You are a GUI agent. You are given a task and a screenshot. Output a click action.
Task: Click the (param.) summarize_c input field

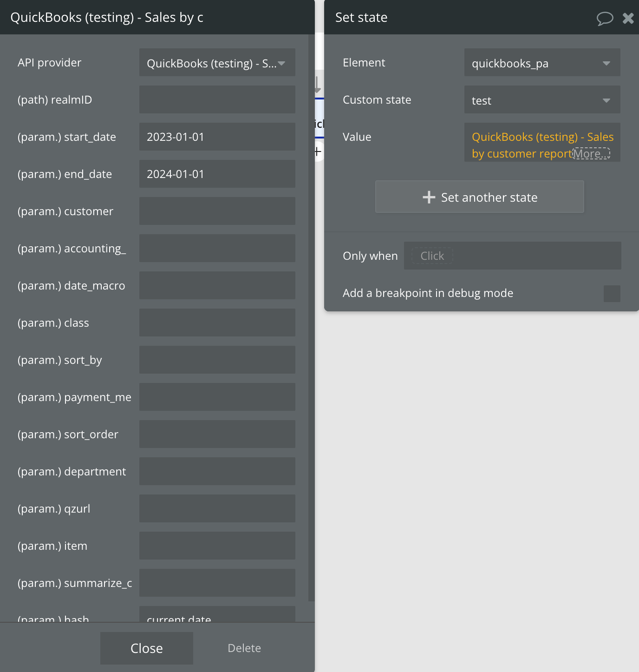(217, 583)
